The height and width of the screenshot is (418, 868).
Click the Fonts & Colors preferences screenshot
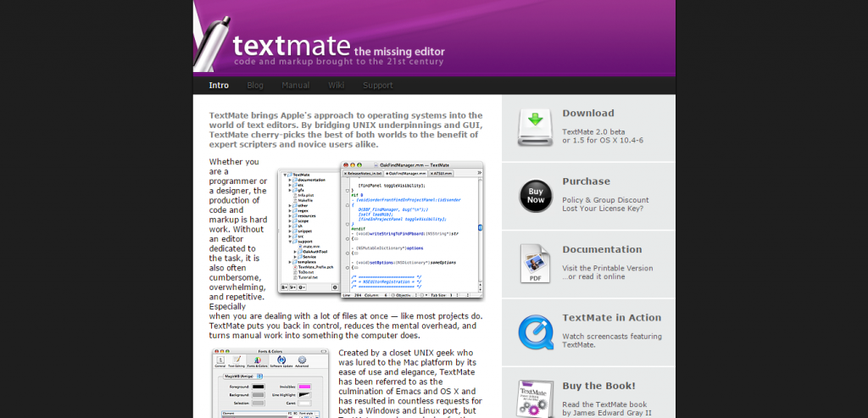(270, 383)
